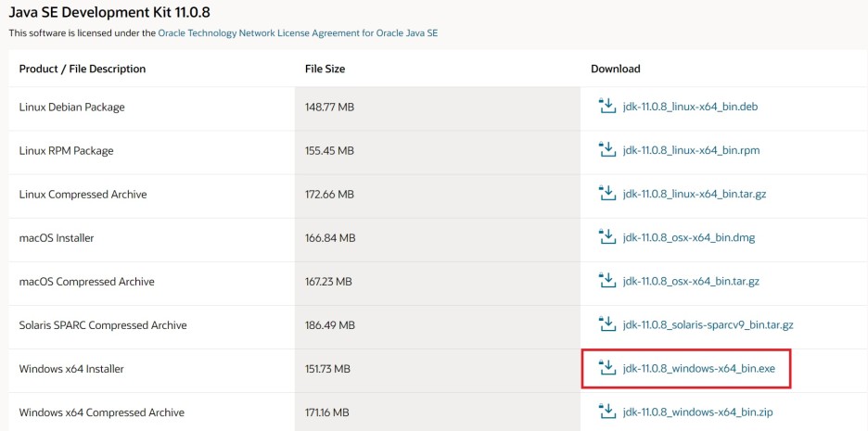Click download icon for jdk-11.0.8_linux-x64_bin.rpm
The width and height of the screenshot is (868, 431).
tap(607, 150)
